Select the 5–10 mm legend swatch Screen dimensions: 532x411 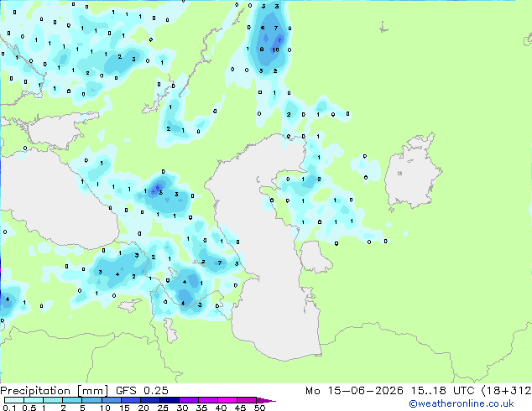coord(92,400)
